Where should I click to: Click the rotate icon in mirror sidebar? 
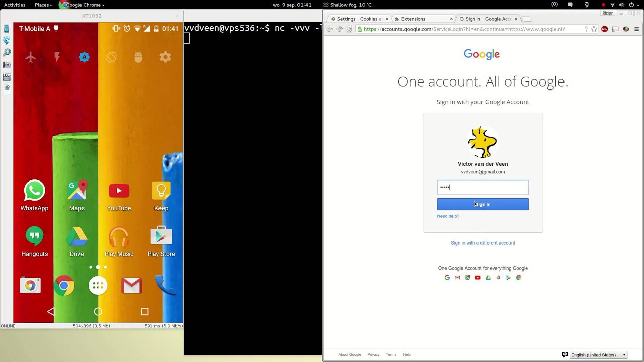(7, 40)
